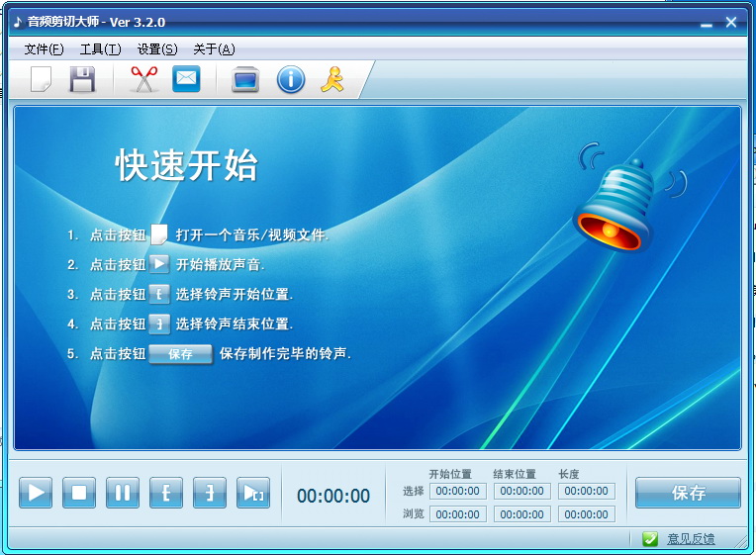Click the 选择 结束位置 time field
This screenshot has height=555, width=756.
pyautogui.click(x=521, y=491)
